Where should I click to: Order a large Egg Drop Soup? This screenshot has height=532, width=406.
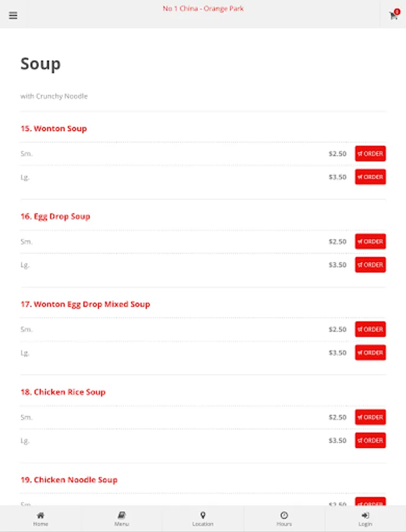click(x=370, y=265)
